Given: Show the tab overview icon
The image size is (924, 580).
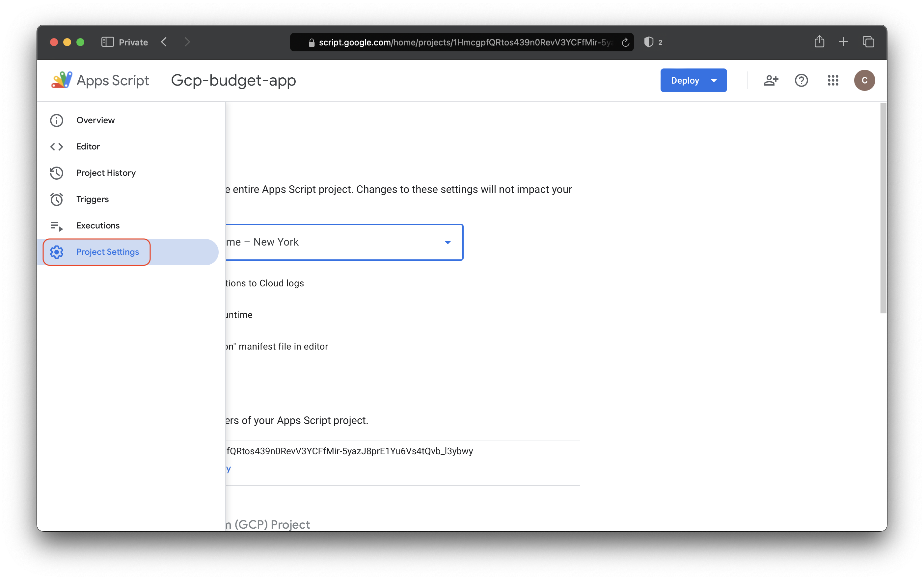Looking at the screenshot, I should [868, 42].
